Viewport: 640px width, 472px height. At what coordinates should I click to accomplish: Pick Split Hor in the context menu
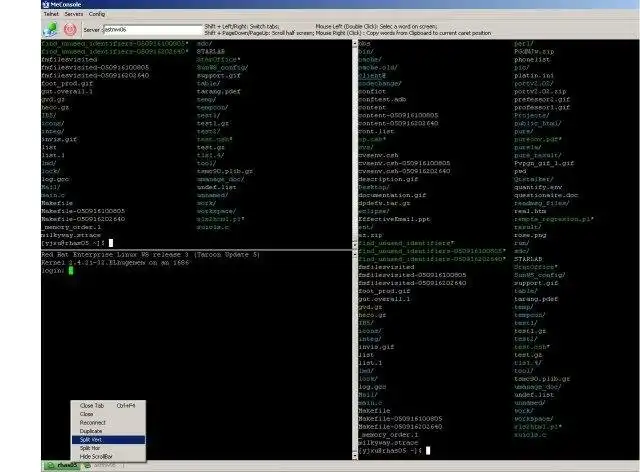pos(108,448)
